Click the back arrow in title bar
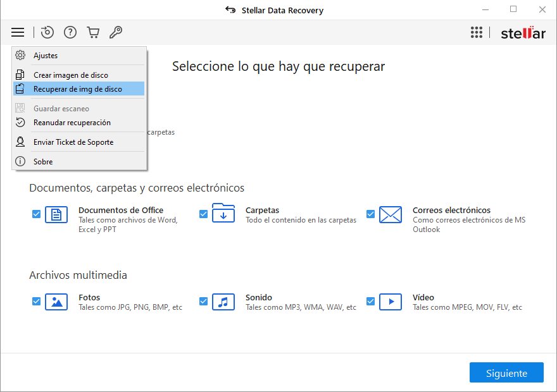The width and height of the screenshot is (557, 392). point(230,10)
